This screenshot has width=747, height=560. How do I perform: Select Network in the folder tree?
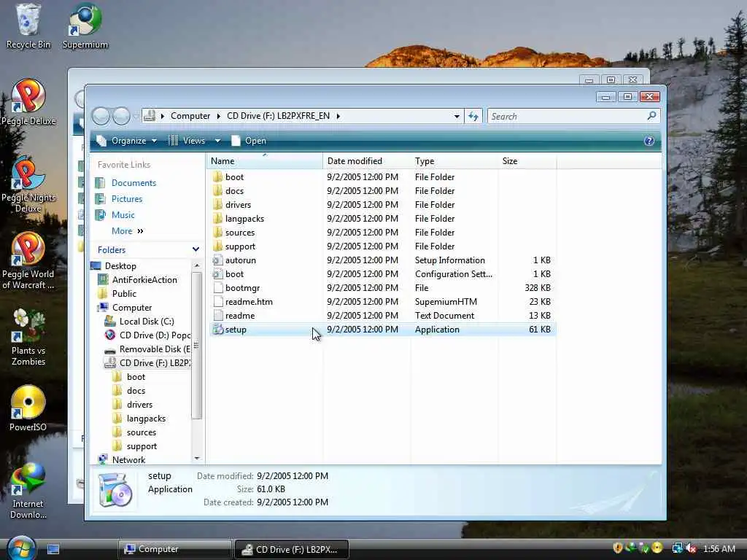click(122, 460)
